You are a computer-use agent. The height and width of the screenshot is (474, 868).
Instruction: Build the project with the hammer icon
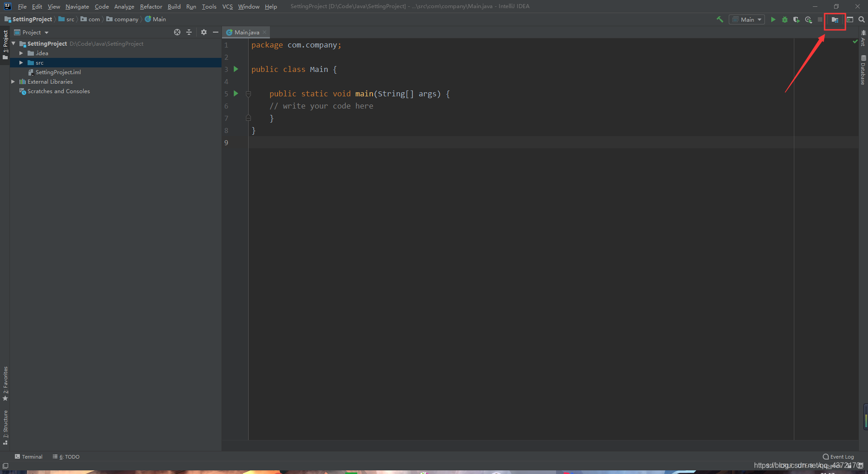(x=720, y=19)
